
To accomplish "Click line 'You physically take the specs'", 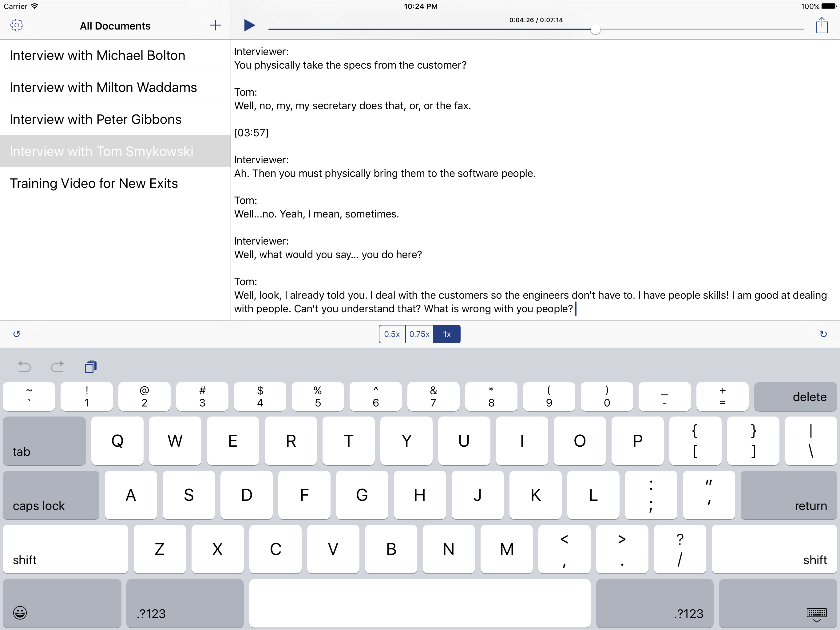I will tap(350, 65).
